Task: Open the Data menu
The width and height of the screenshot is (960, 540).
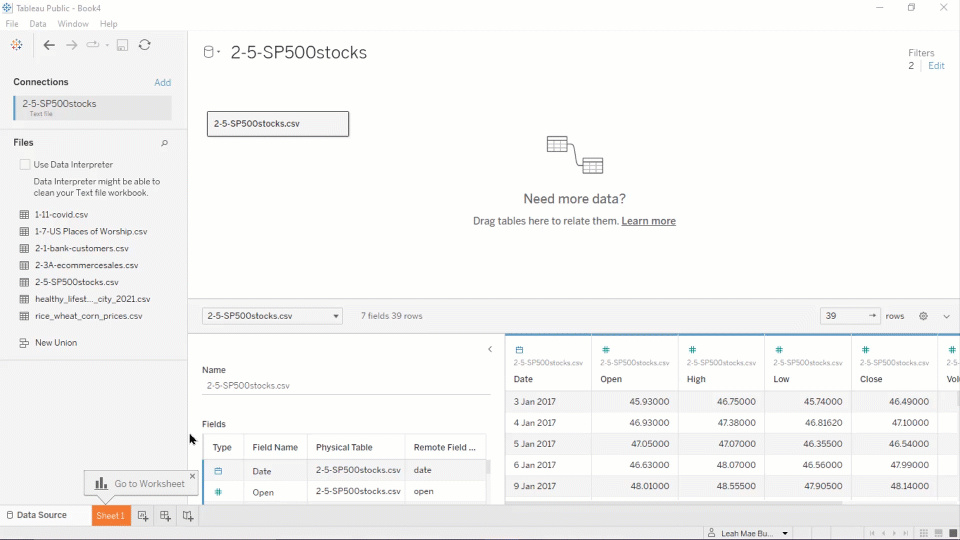Action: pos(37,24)
